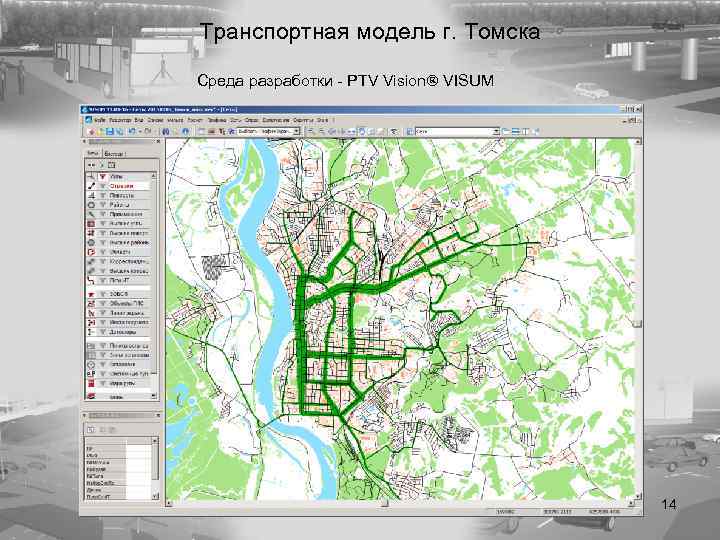Toggle the filter funnel for Остановки
Viewport: 720px width, 540px height.
click(x=103, y=364)
